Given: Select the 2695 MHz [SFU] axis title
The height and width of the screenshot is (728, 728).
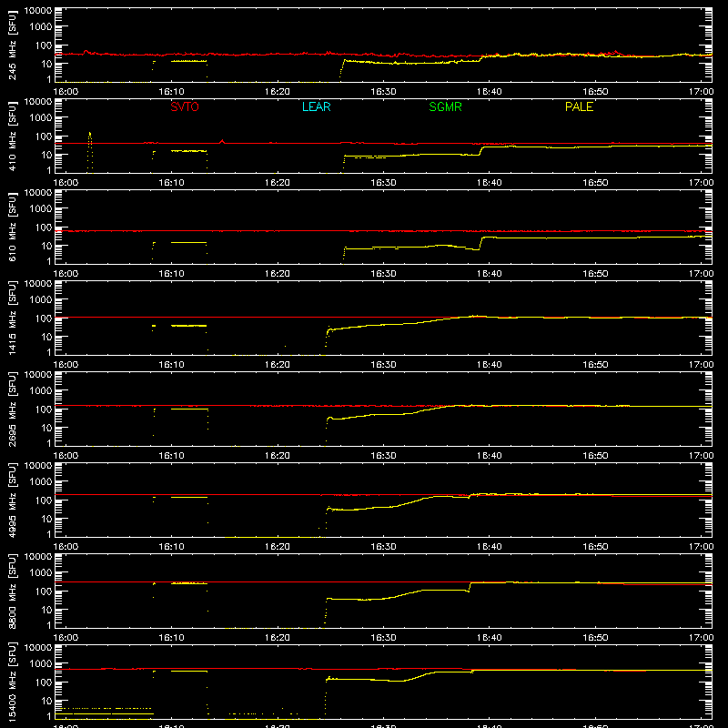Looking at the screenshot, I should pyautogui.click(x=13, y=409).
